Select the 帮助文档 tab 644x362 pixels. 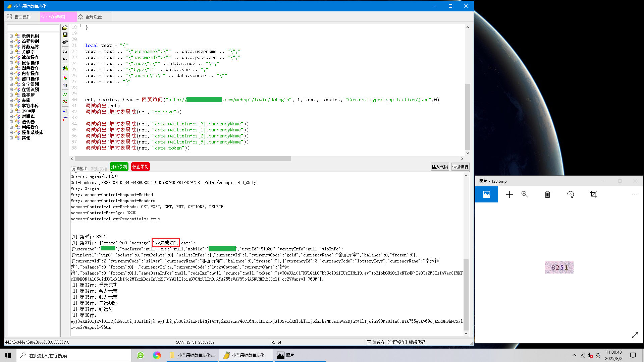click(x=99, y=169)
